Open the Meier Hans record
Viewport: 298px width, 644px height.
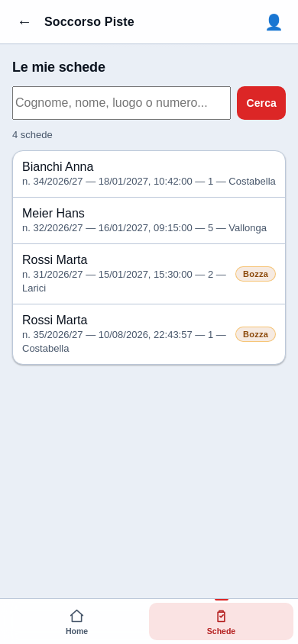coord(149,221)
